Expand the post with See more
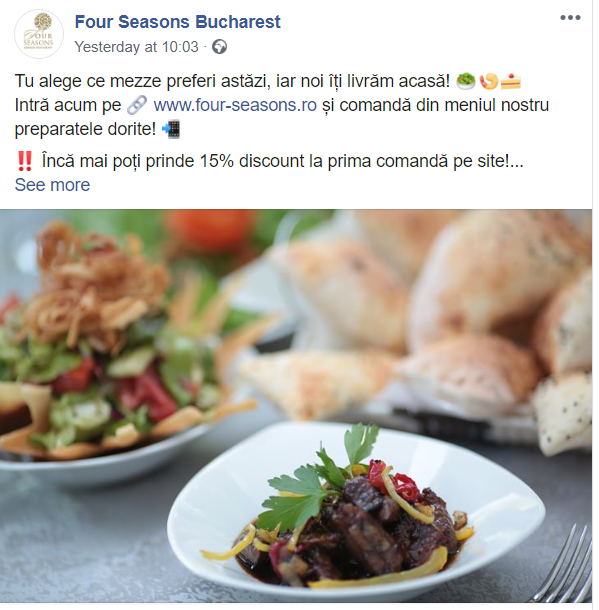The height and width of the screenshot is (610, 599). (53, 185)
